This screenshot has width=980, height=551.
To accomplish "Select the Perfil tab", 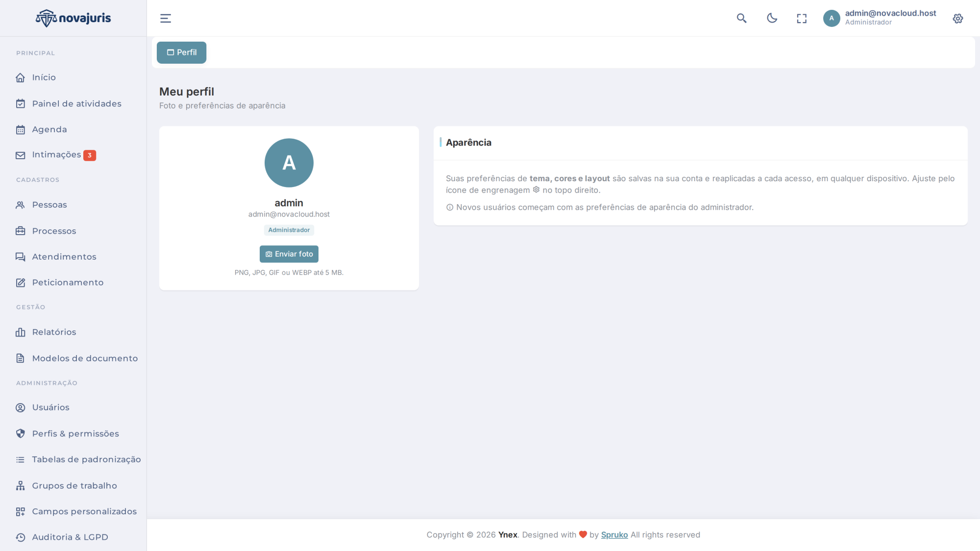I will pyautogui.click(x=181, y=52).
